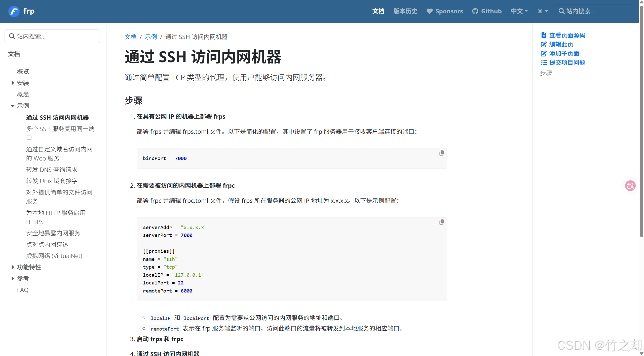The width and height of the screenshot is (644, 356).
Task: Open the floating translate widget
Action: point(630,186)
